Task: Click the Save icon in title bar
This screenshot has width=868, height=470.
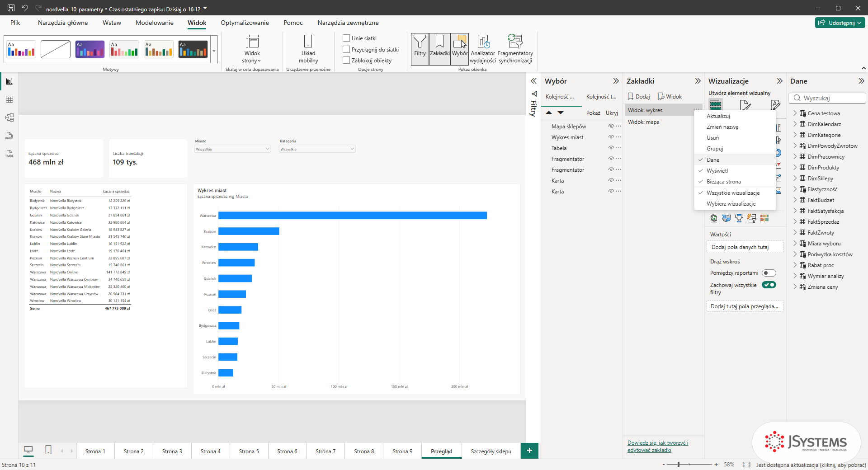Action: (x=11, y=8)
